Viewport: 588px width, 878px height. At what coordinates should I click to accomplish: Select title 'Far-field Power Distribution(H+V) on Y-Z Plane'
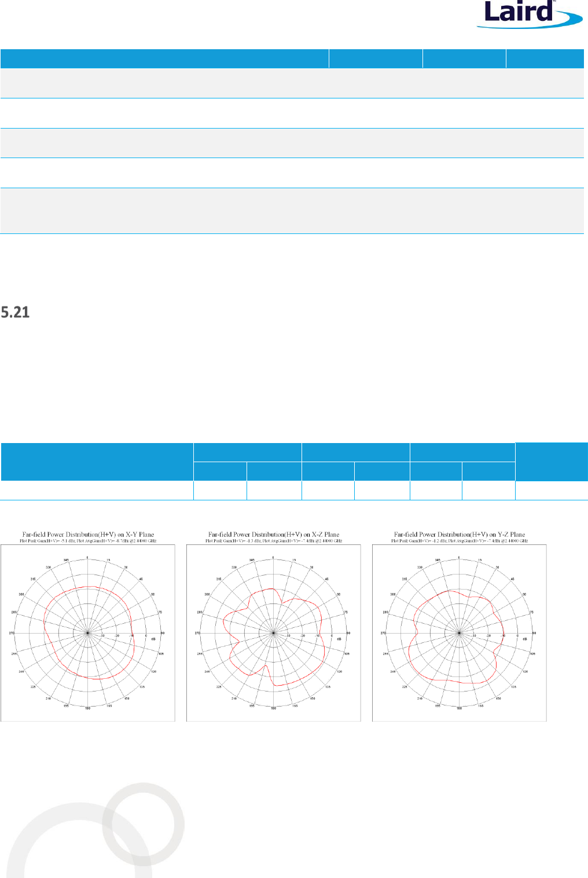pos(460,535)
